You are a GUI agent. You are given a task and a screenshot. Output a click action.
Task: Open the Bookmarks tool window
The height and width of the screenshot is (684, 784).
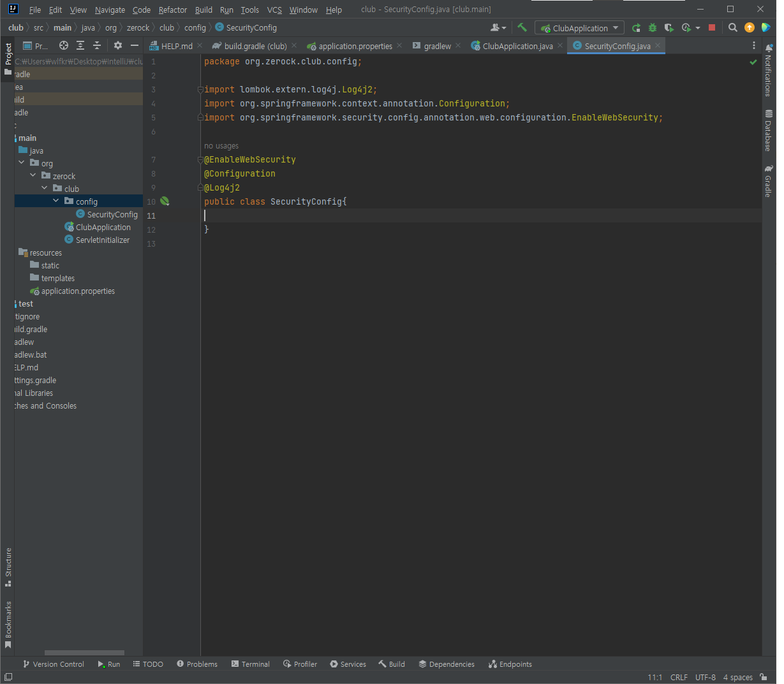[8, 625]
